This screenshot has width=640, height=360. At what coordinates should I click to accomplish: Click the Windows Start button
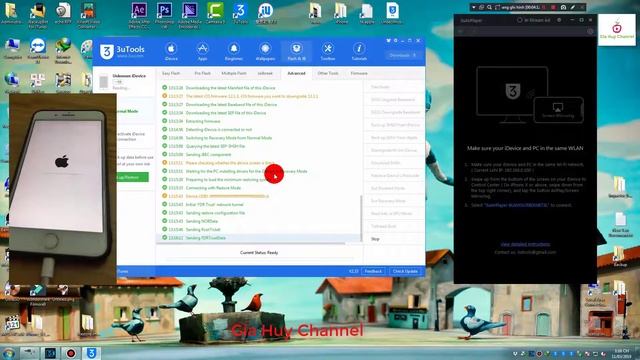point(8,353)
